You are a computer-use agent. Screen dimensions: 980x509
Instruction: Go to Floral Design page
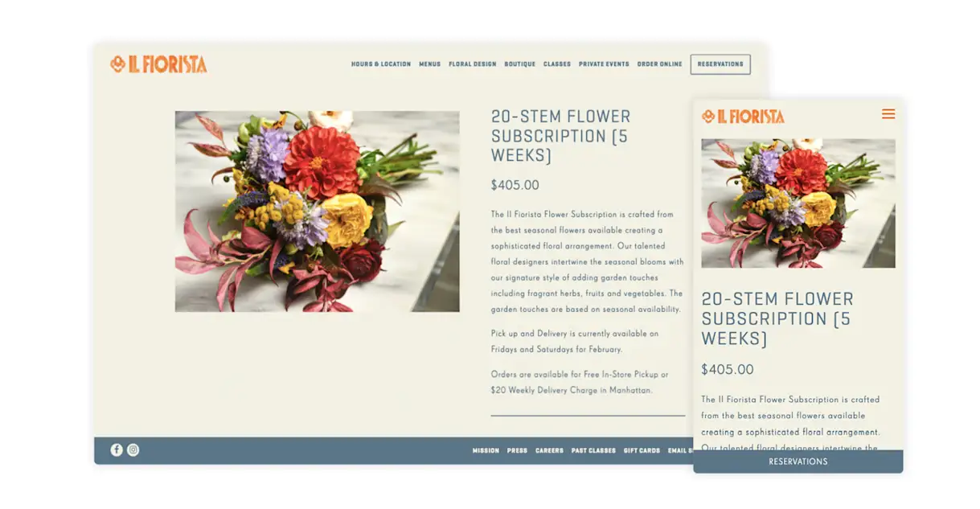click(473, 64)
